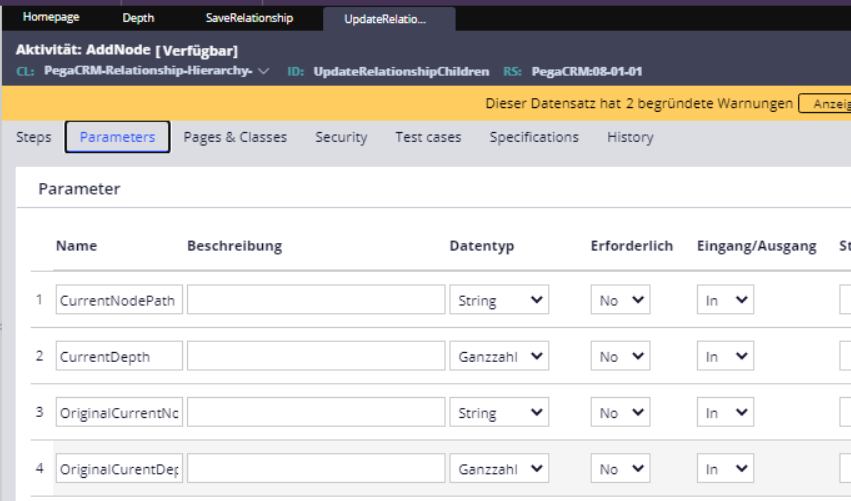Viewport: 851px width, 501px height.
Task: Open the Test cases tab
Action: [x=428, y=137]
